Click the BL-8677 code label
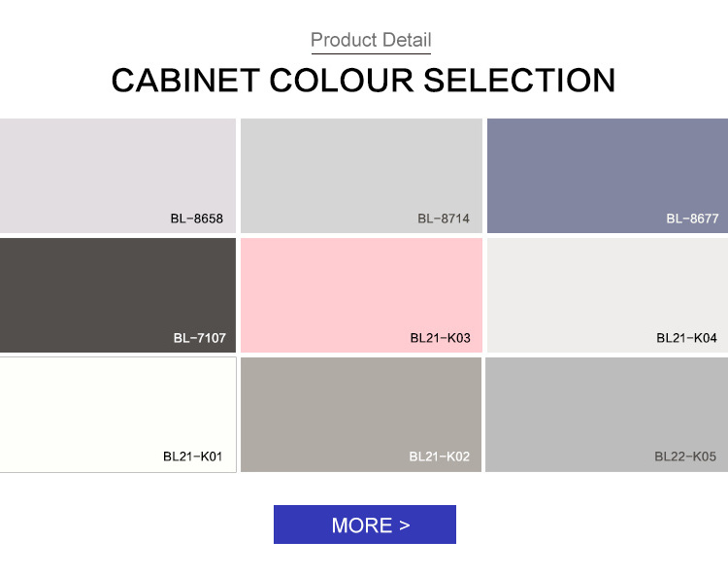Image resolution: width=728 pixels, height=575 pixels. coord(692,219)
